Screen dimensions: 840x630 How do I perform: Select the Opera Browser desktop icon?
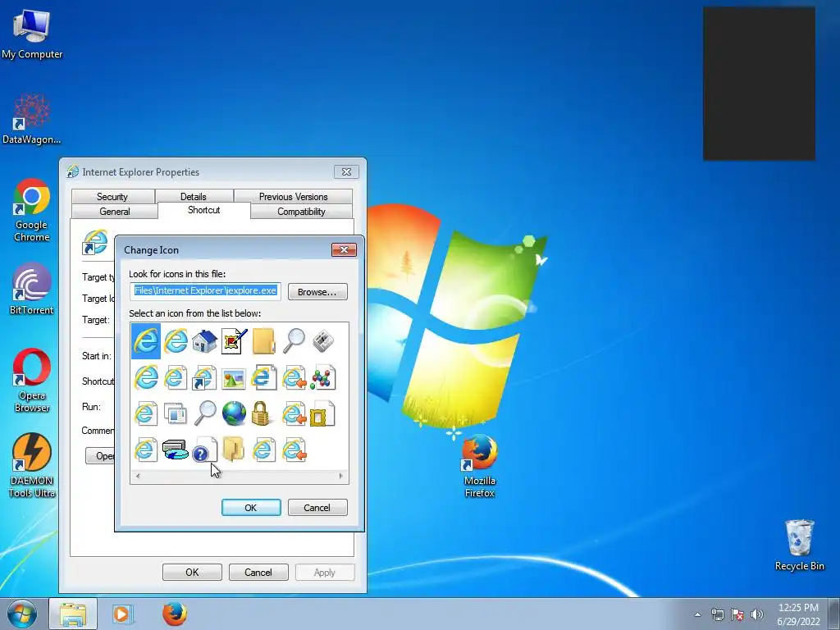32,381
